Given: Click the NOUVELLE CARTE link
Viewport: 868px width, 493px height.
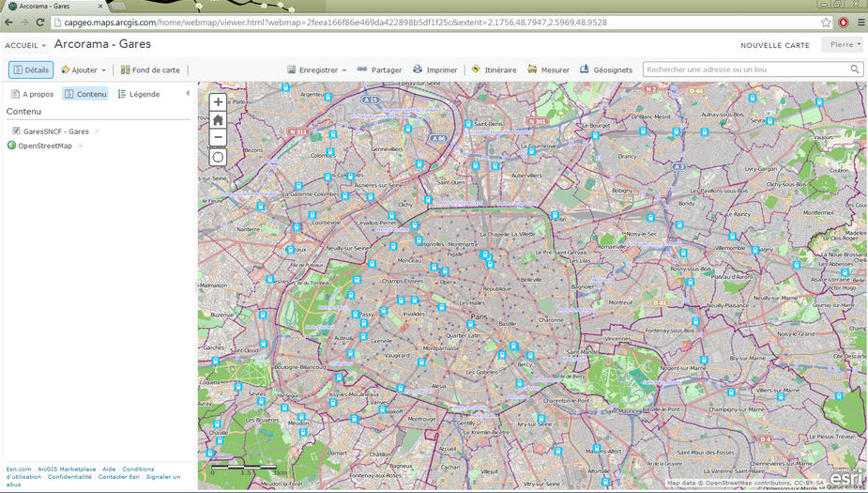Looking at the screenshot, I should 774,45.
